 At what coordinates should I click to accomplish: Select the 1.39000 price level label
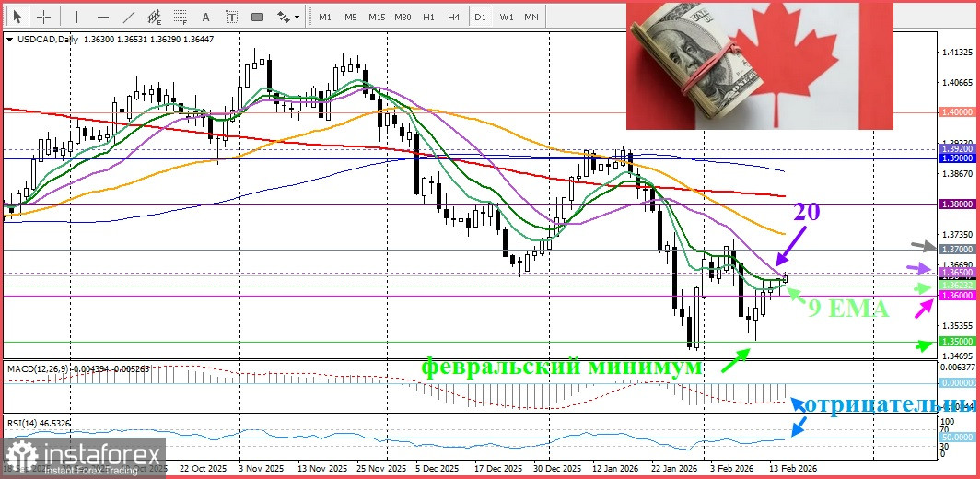coord(956,159)
